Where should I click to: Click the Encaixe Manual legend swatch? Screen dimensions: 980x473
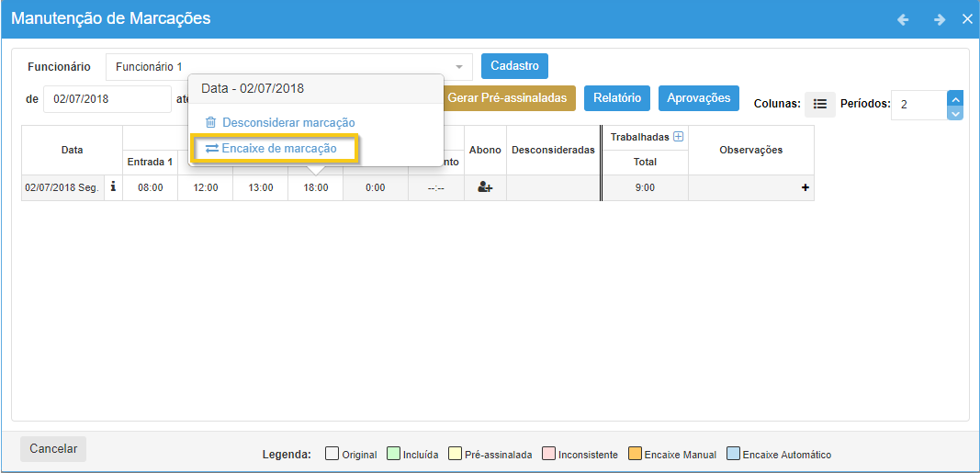coord(635,455)
